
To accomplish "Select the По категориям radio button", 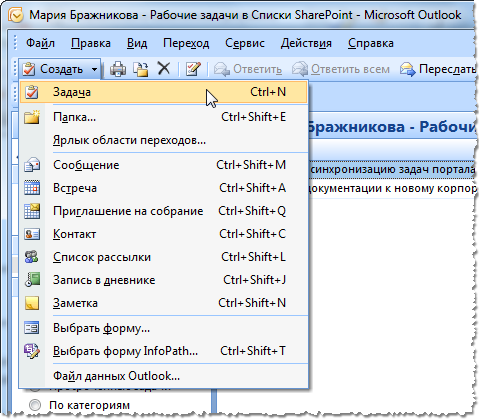I will [35, 405].
